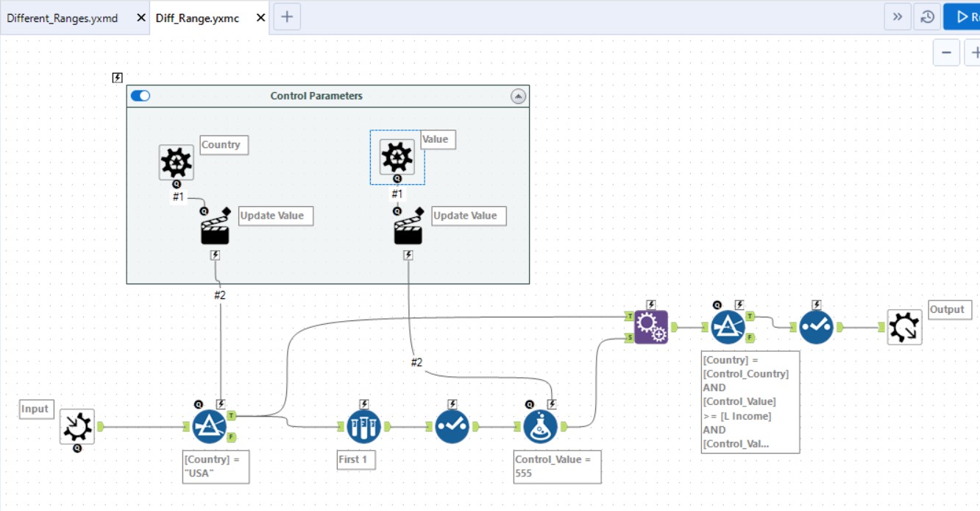The height and width of the screenshot is (511, 980).
Task: Click the zoom out minus button
Action: click(946, 52)
